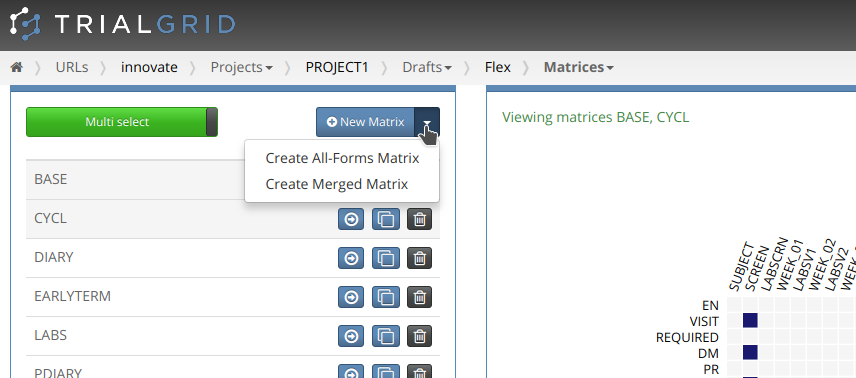856x378 pixels.
Task: Open the home icon in breadcrumb
Action: click(x=17, y=67)
